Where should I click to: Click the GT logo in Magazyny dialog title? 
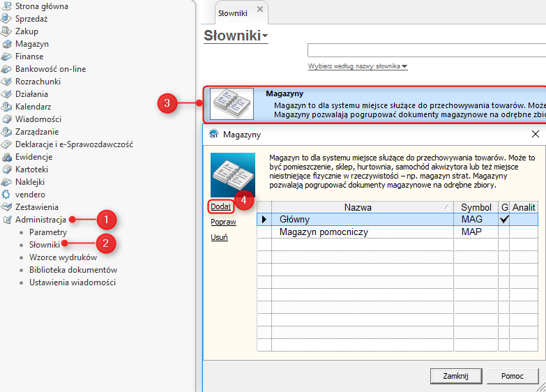[213, 134]
